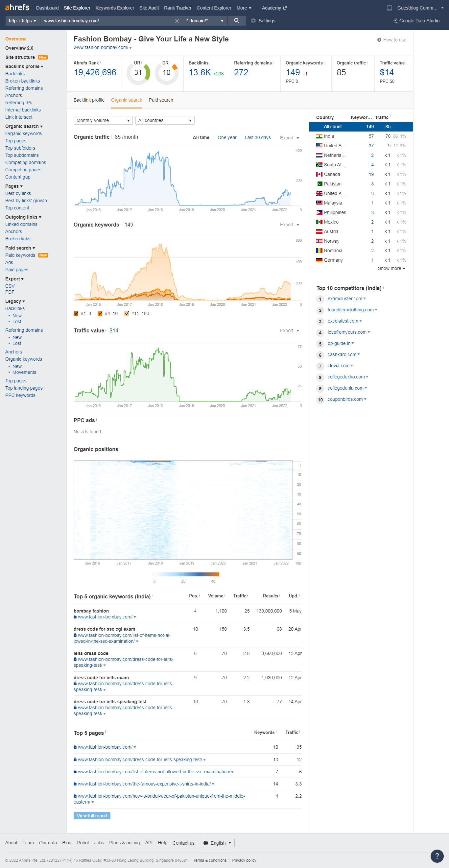Select the Last 30 days range
Image resolution: width=449 pixels, height=868 pixels.
258,137
